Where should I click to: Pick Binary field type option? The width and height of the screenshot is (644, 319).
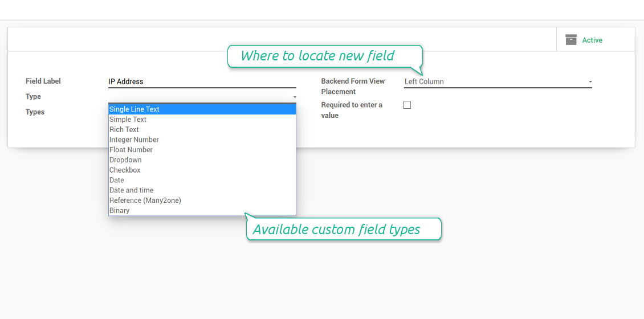pos(202,211)
